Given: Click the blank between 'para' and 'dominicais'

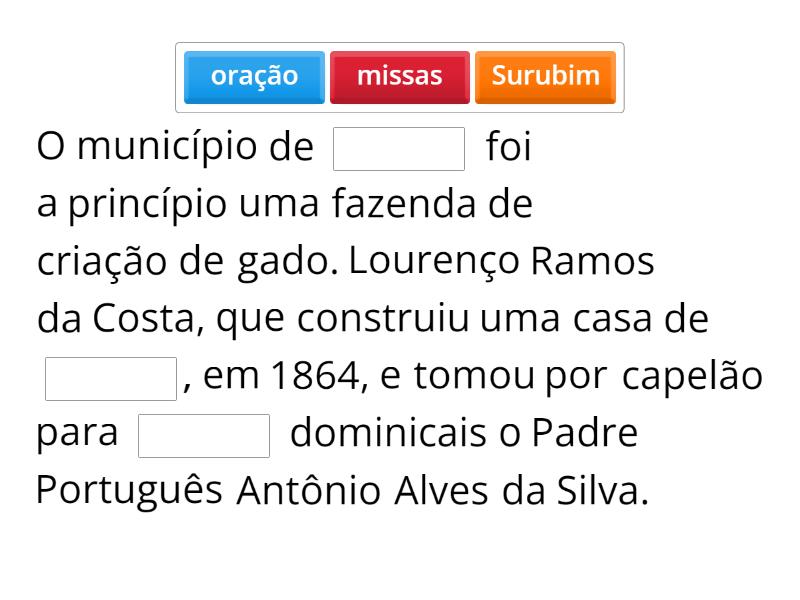Looking at the screenshot, I should click(204, 436).
